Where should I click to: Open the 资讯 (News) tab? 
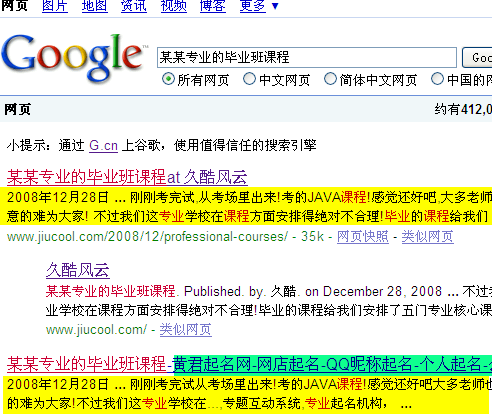(x=134, y=6)
